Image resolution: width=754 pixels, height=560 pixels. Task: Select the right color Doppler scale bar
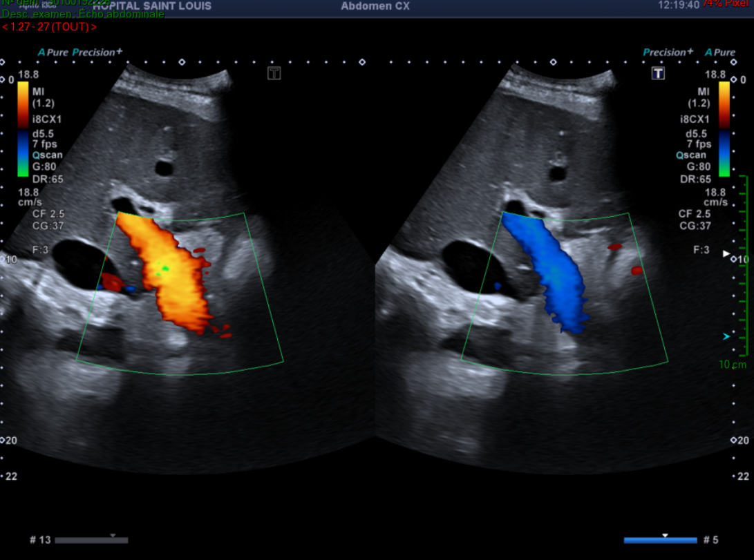pos(724,127)
